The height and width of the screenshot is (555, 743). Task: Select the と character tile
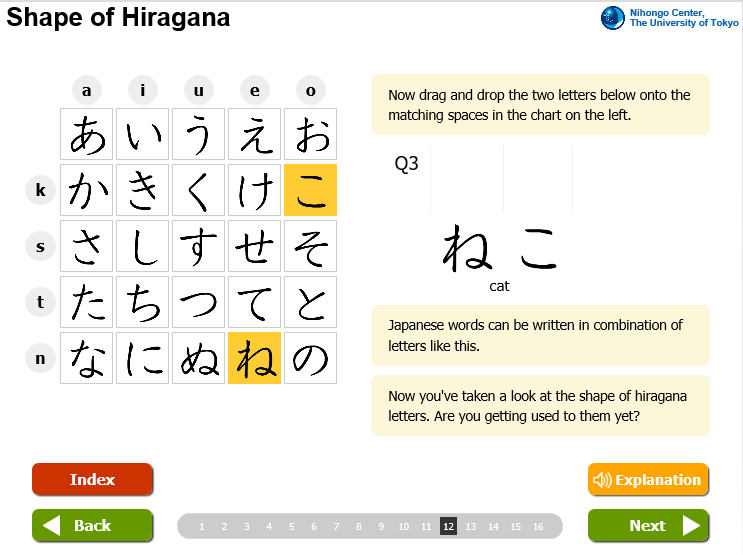coord(310,302)
